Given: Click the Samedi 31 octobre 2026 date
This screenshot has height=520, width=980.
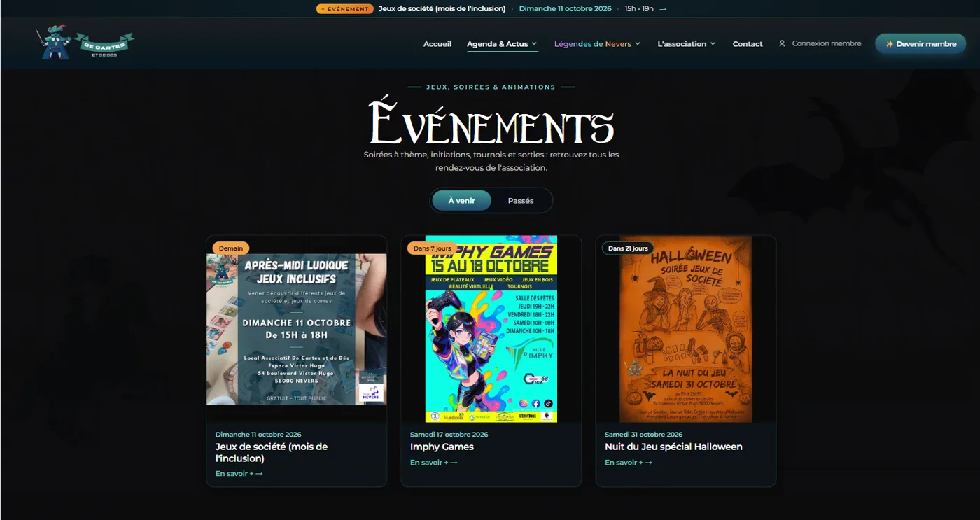Looking at the screenshot, I should coord(643,435).
